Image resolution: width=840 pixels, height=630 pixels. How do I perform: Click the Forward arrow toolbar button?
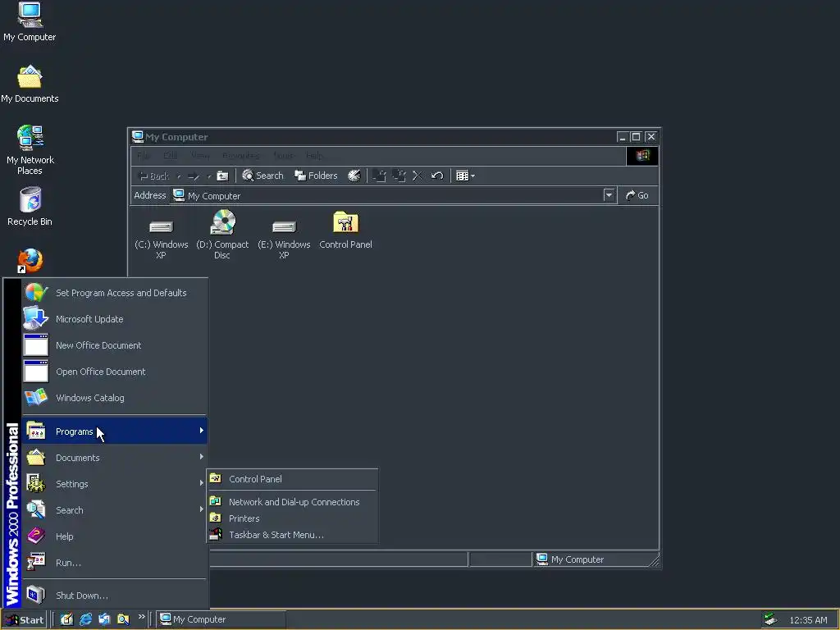[x=194, y=176]
